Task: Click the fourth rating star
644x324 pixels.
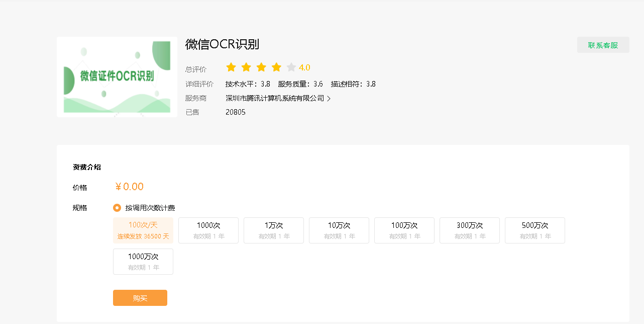Action: coord(276,67)
